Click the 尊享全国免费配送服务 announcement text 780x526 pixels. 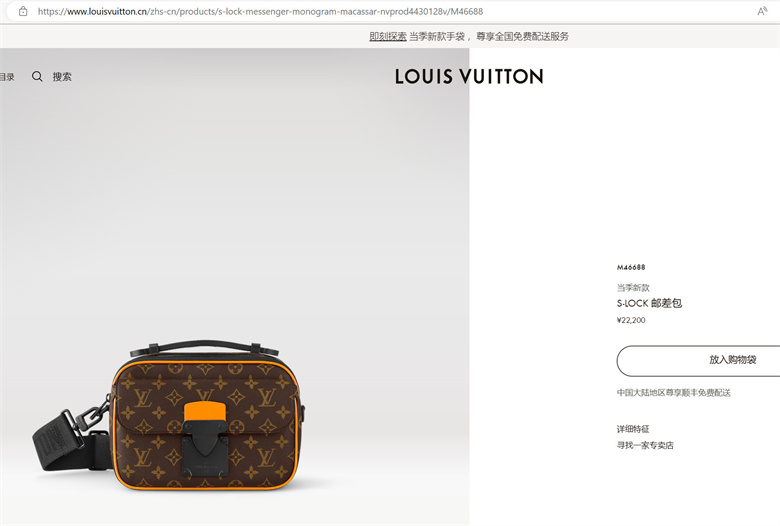522,36
